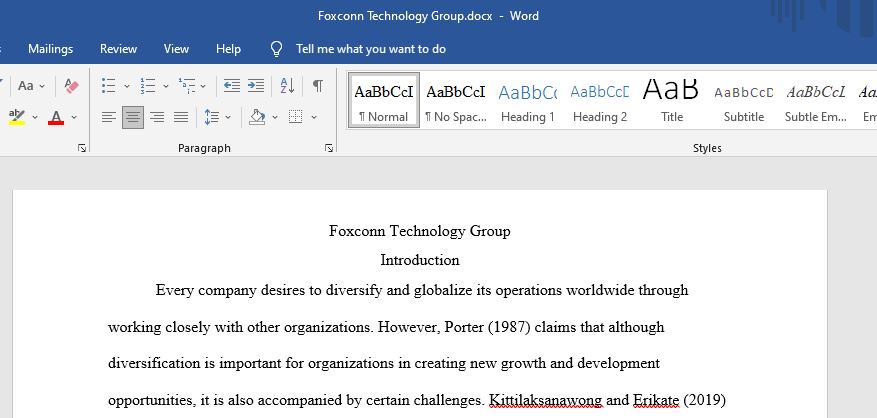This screenshot has width=877, height=418.
Task: Apply bullet list formatting
Action: pos(109,86)
